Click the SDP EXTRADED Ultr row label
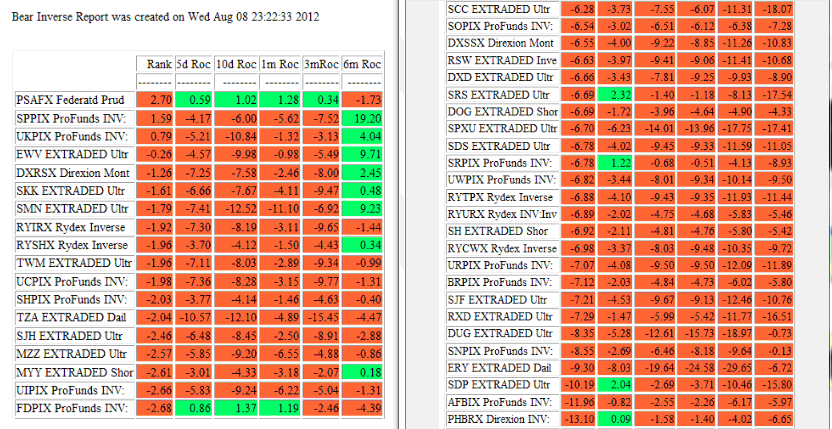The height and width of the screenshot is (429, 832). (x=502, y=384)
